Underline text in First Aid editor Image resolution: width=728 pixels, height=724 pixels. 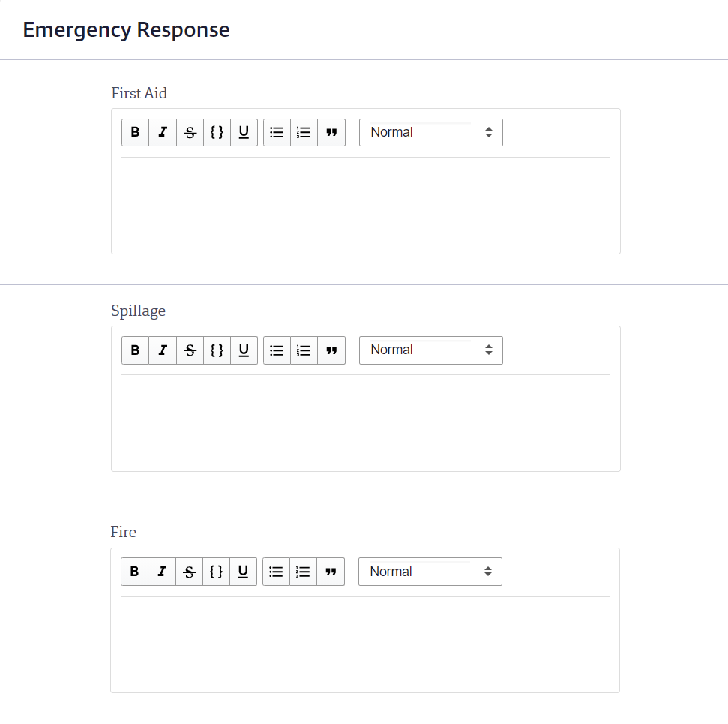[244, 133]
